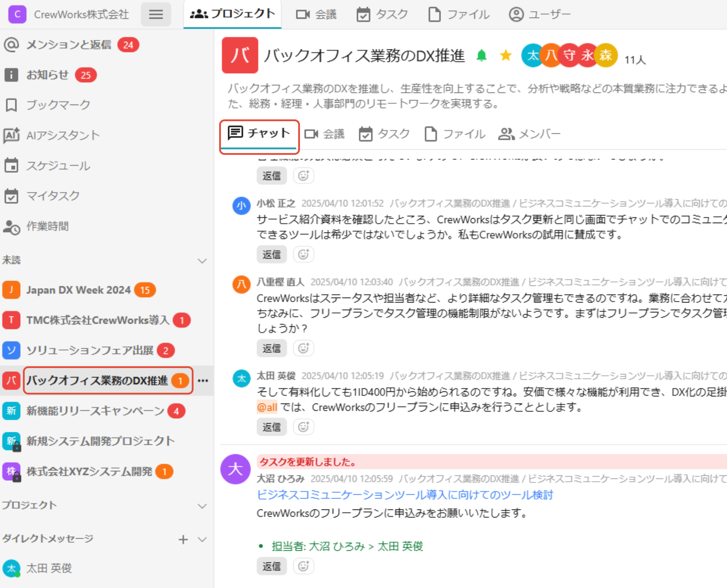This screenshot has height=588, width=727.
Task: Switch to the top プロジェクト tab
Action: click(x=233, y=14)
